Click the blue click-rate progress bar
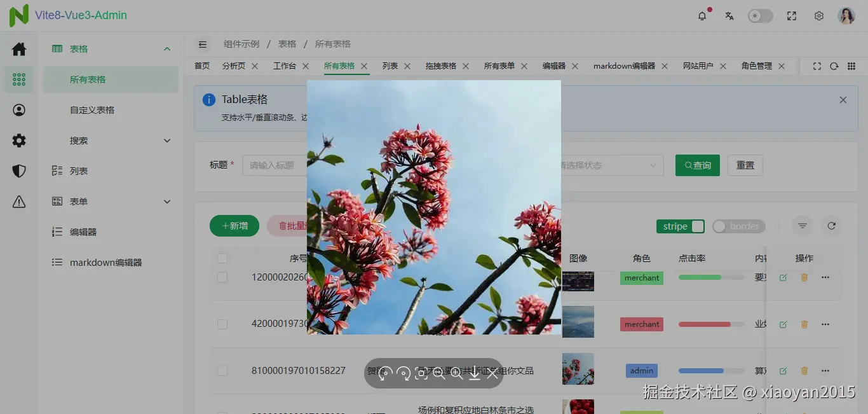Image resolution: width=868 pixels, height=414 pixels. click(x=711, y=371)
